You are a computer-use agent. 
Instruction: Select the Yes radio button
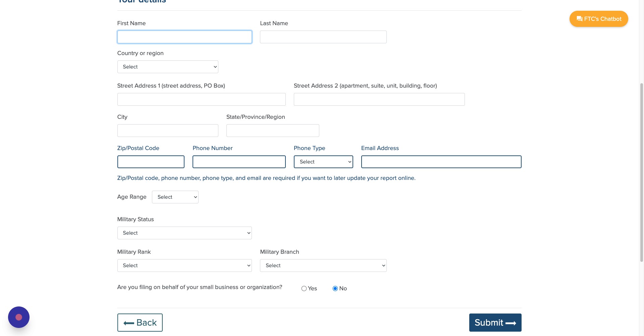coord(304,289)
